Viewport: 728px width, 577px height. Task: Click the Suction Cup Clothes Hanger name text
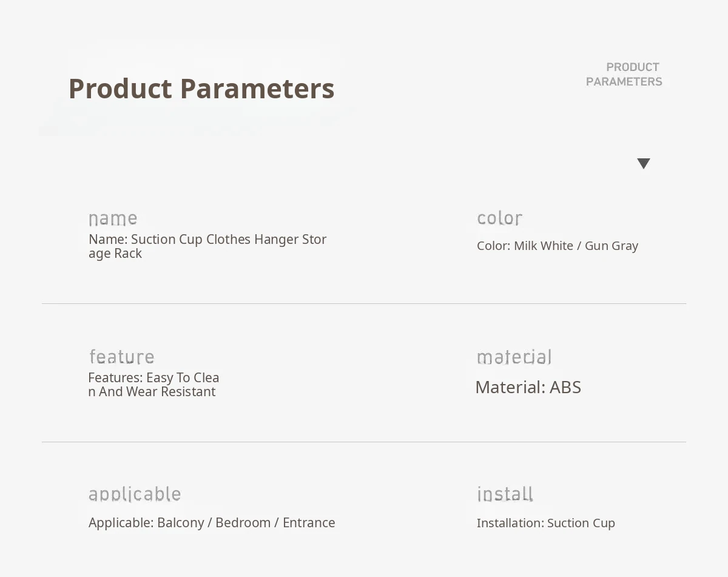coord(207,246)
